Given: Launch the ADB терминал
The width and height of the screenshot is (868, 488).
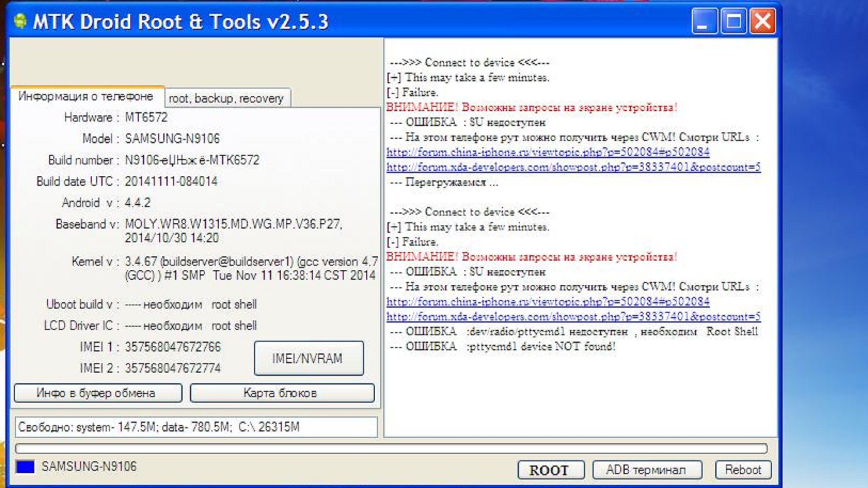Looking at the screenshot, I should pos(646,470).
